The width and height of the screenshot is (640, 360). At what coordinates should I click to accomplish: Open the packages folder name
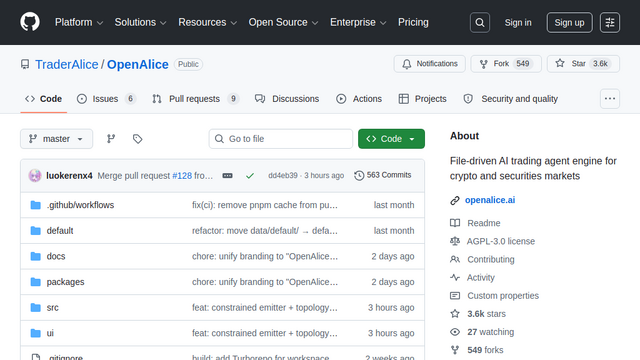coord(65,282)
